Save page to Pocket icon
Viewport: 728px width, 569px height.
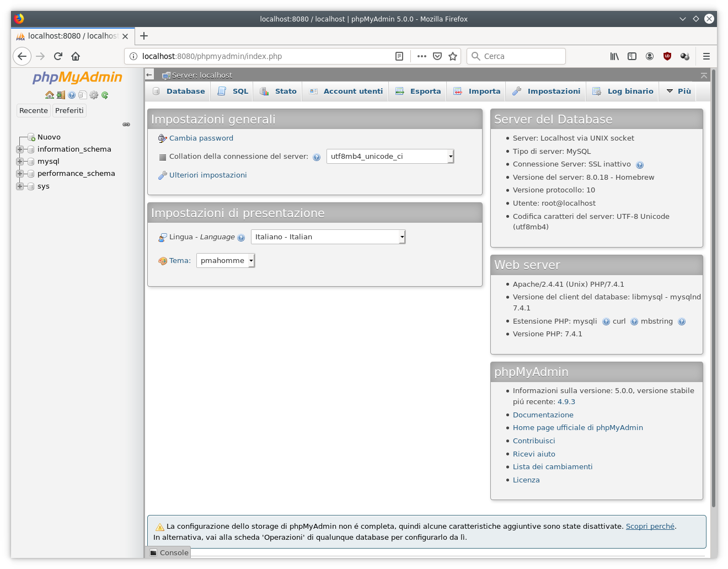pyautogui.click(x=437, y=56)
